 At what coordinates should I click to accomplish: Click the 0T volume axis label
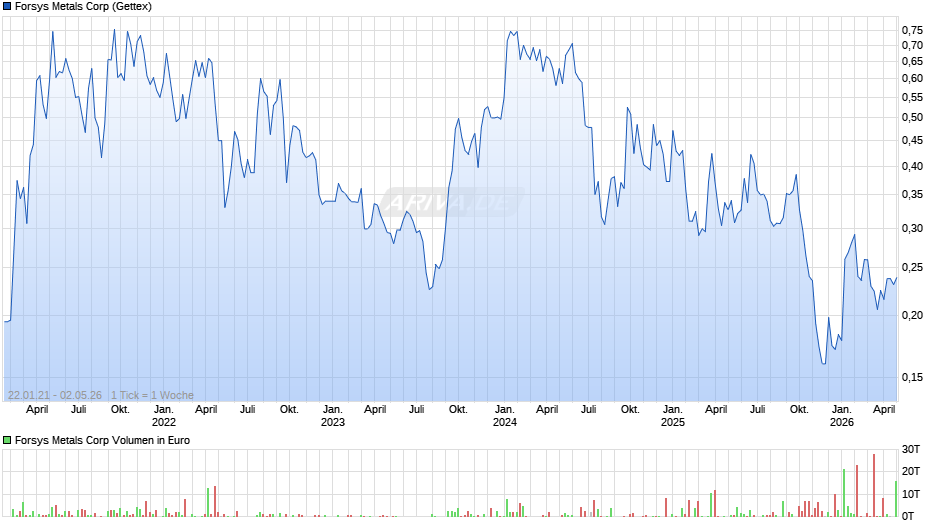[908, 516]
